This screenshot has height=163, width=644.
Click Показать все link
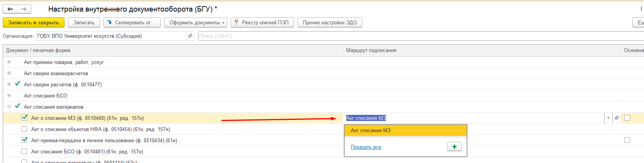366,147
